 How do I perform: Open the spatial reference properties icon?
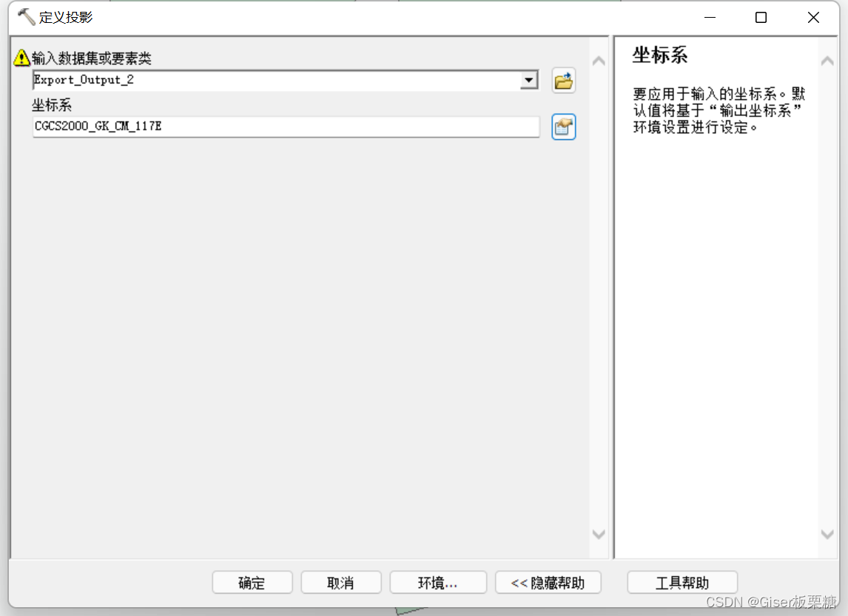[x=563, y=126]
